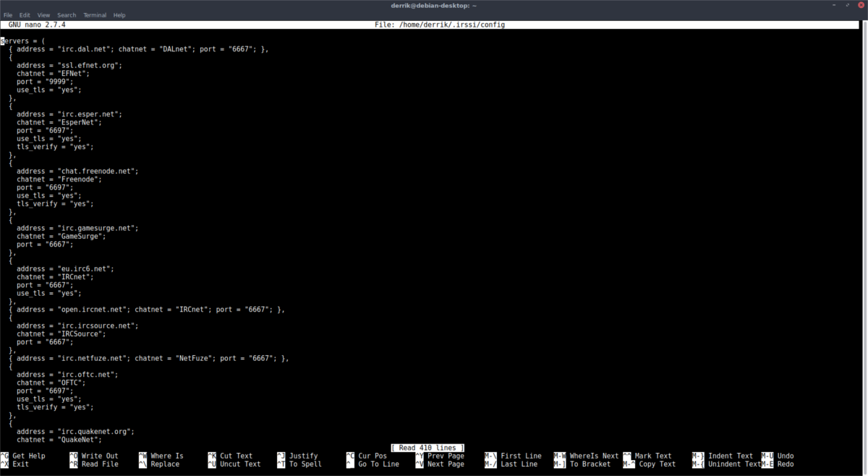Viewport: 868px width, 476px height.
Task: Click the To Bracket shortcut
Action: pos(582,464)
